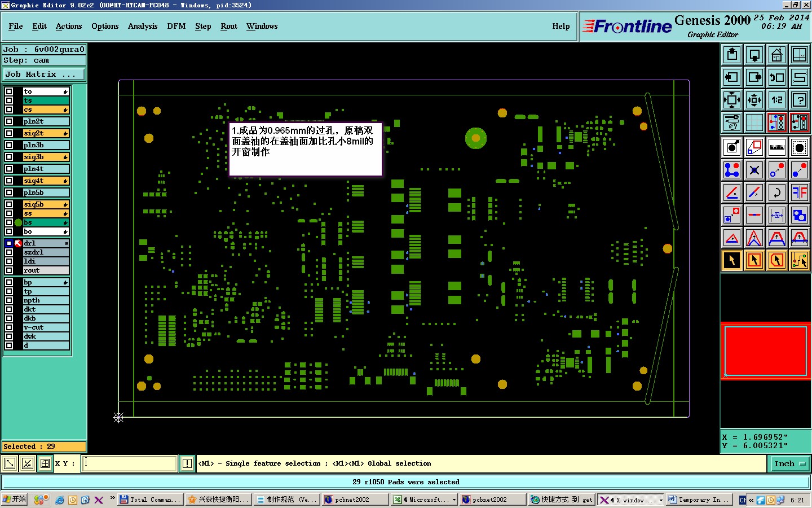Open the Microsoft Excel taskbar item
Image resolution: width=812 pixels, height=508 pixels.
pos(425,500)
